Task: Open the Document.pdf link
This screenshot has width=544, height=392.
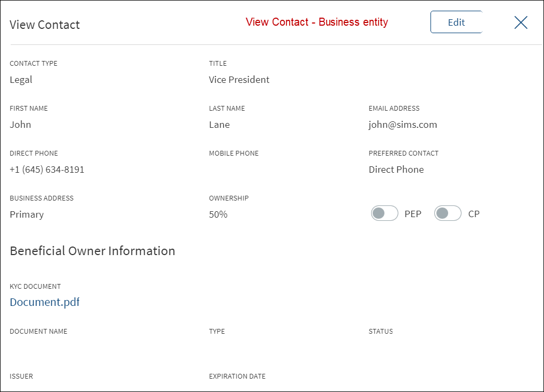Action: [45, 302]
